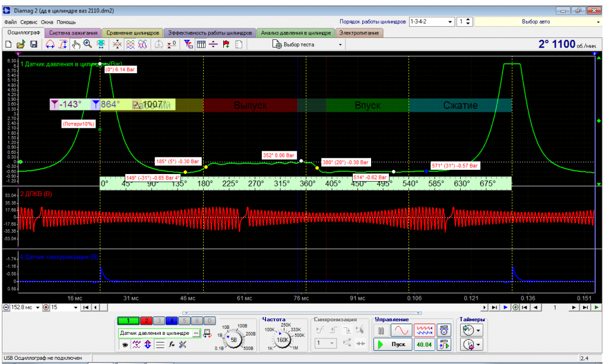Open channel curve style wave icon
The image size is (608, 364).
pyautogui.click(x=137, y=344)
